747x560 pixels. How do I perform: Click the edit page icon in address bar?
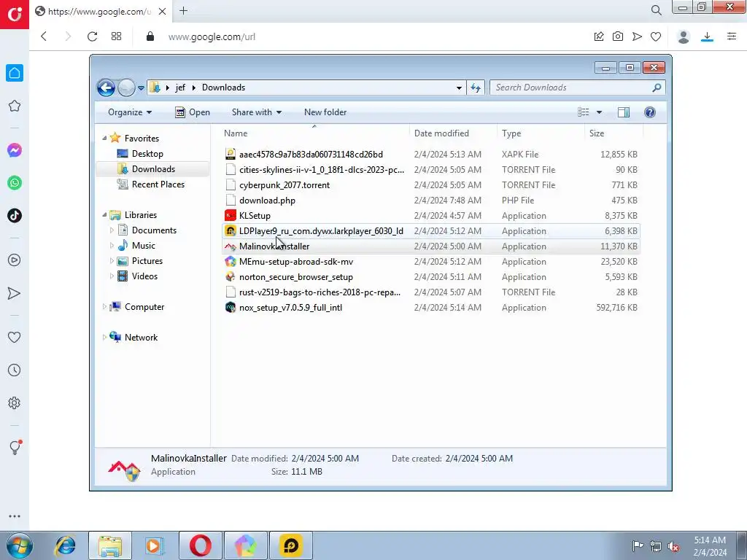pos(599,36)
